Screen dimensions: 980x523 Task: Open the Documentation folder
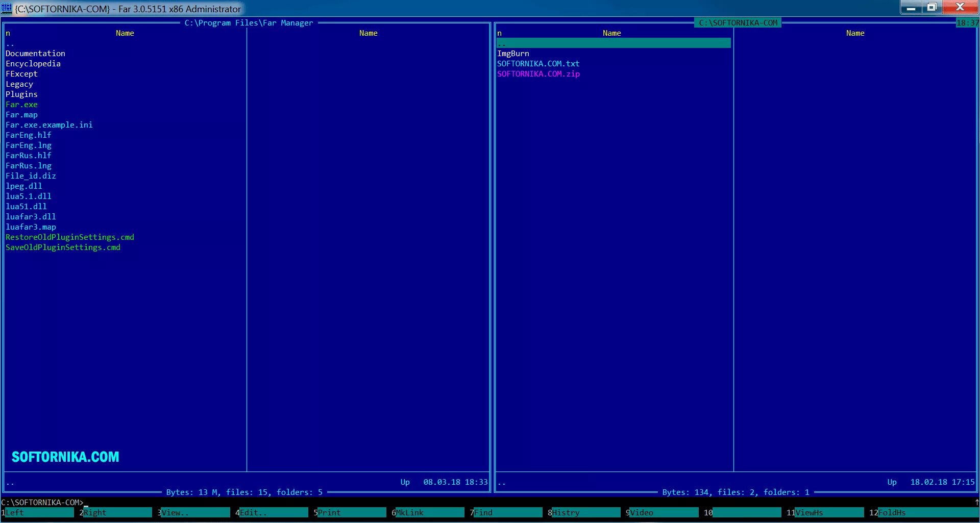pos(35,53)
